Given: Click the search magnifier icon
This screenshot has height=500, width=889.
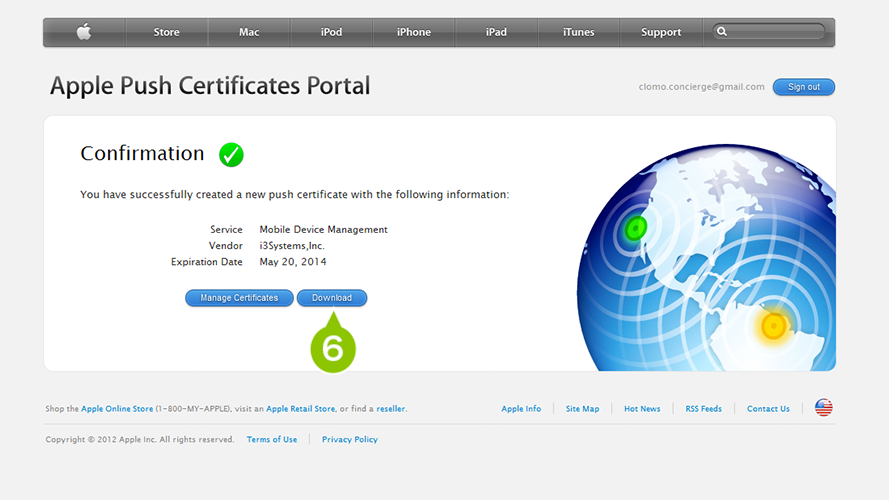Looking at the screenshot, I should click(x=722, y=32).
